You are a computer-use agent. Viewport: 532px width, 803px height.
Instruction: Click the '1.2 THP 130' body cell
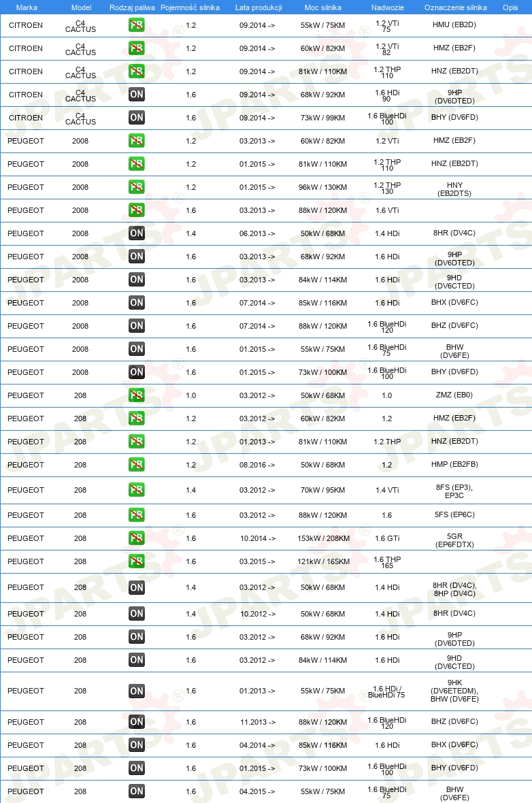click(387, 188)
